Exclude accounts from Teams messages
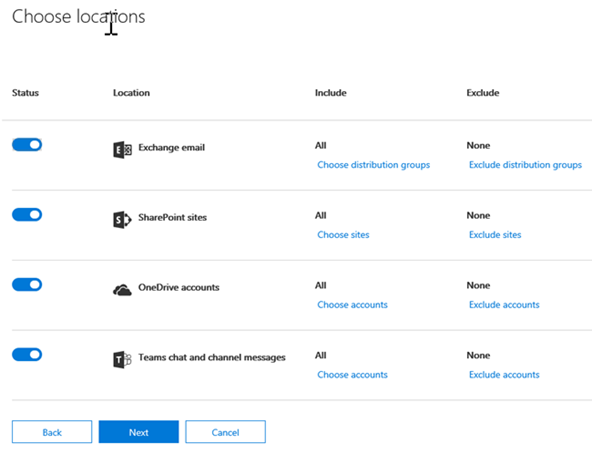The image size is (592, 454). (x=504, y=375)
